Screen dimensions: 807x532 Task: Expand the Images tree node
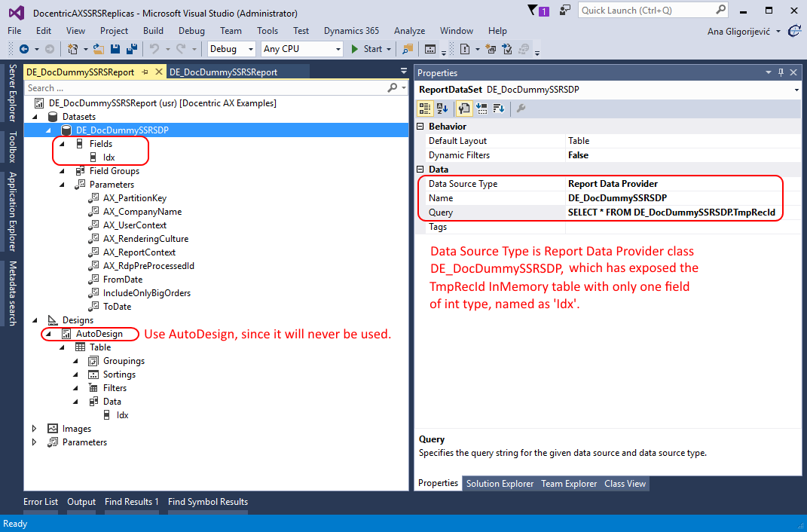35,429
